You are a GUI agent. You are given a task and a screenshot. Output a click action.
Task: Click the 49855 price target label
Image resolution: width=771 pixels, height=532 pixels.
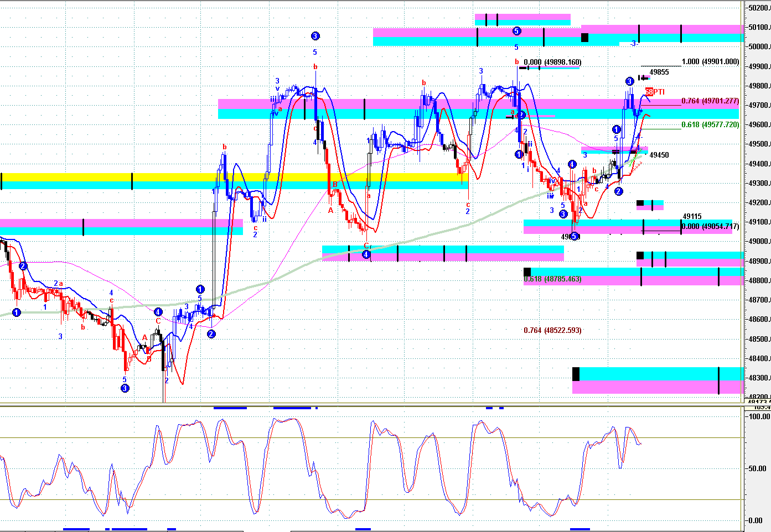(x=659, y=72)
